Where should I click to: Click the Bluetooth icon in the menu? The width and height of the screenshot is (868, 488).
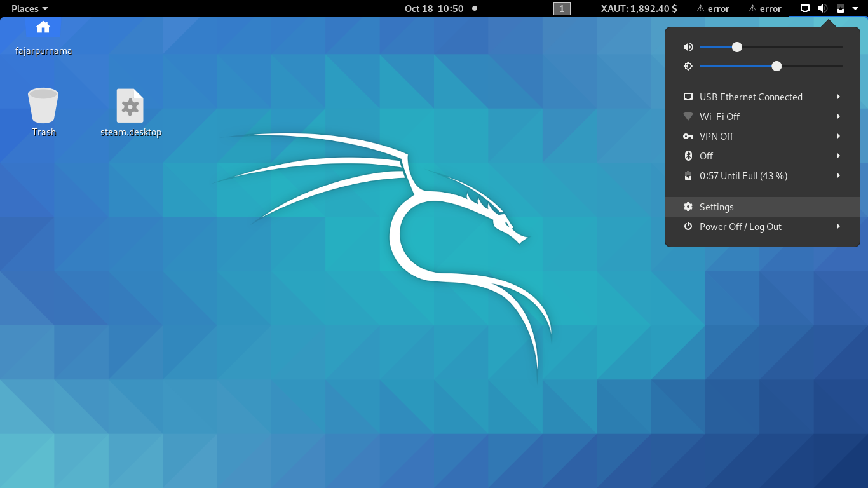[x=688, y=156]
